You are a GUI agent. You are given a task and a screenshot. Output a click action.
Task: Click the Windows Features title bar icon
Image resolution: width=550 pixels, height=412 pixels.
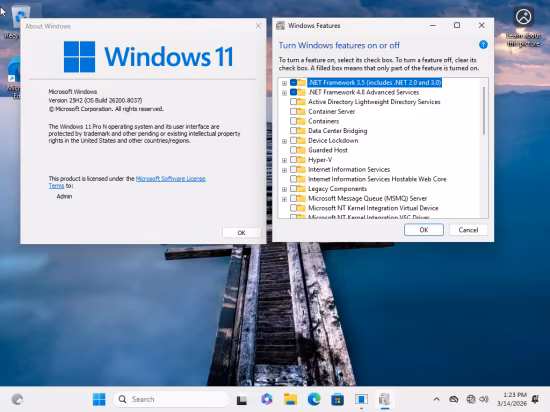[x=280, y=26]
